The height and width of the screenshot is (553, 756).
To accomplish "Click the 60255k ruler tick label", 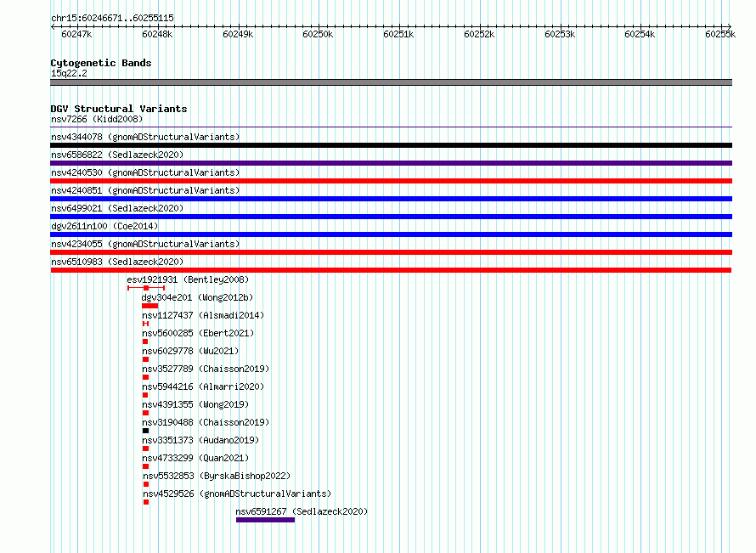I will point(720,34).
